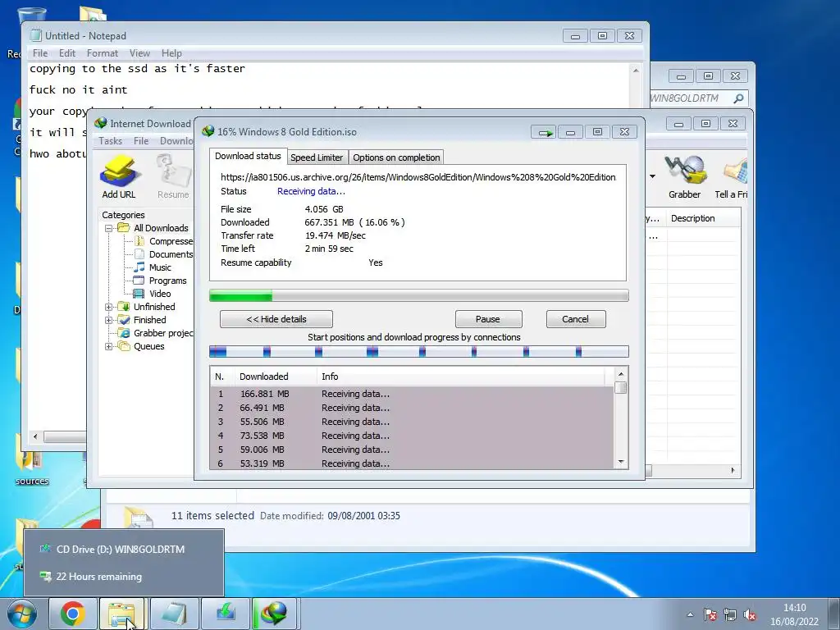
Task: Click the network tray icon
Action: (729, 615)
